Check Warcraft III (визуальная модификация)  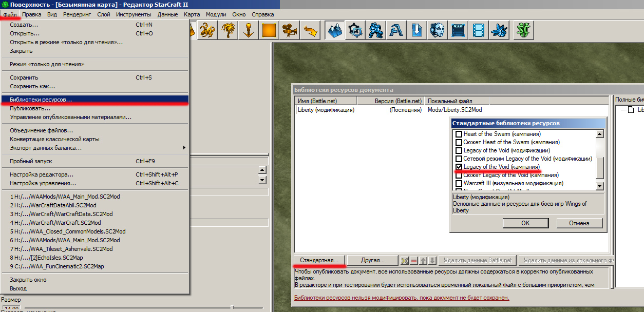pos(459,183)
